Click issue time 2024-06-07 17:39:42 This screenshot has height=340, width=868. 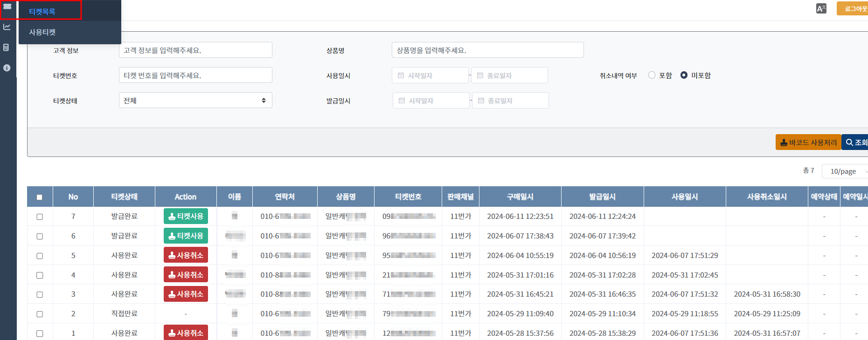point(603,236)
